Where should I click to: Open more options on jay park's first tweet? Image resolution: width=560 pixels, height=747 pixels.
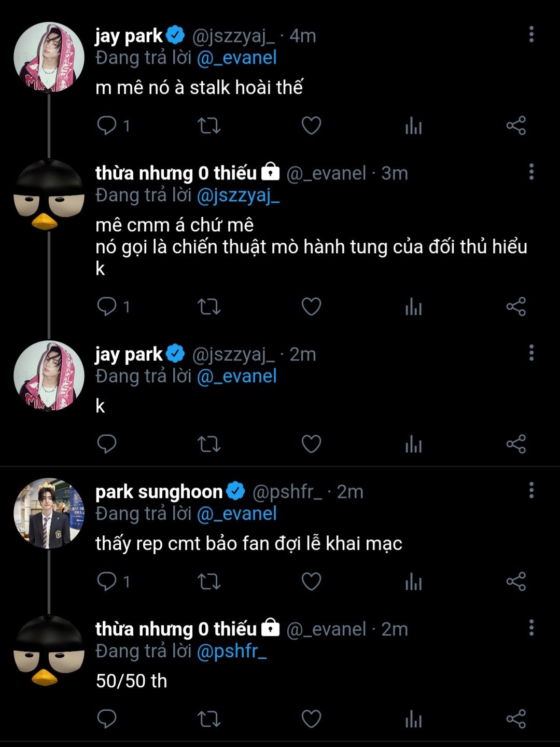click(531, 35)
